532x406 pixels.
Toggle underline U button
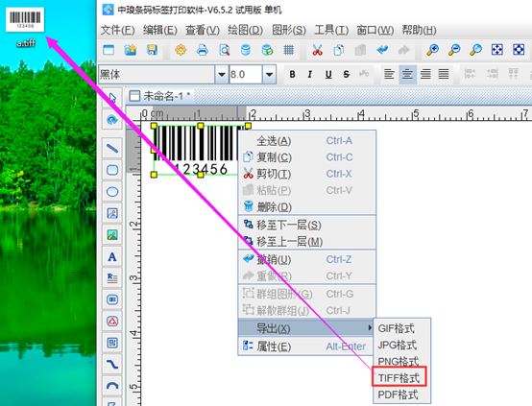click(x=328, y=74)
